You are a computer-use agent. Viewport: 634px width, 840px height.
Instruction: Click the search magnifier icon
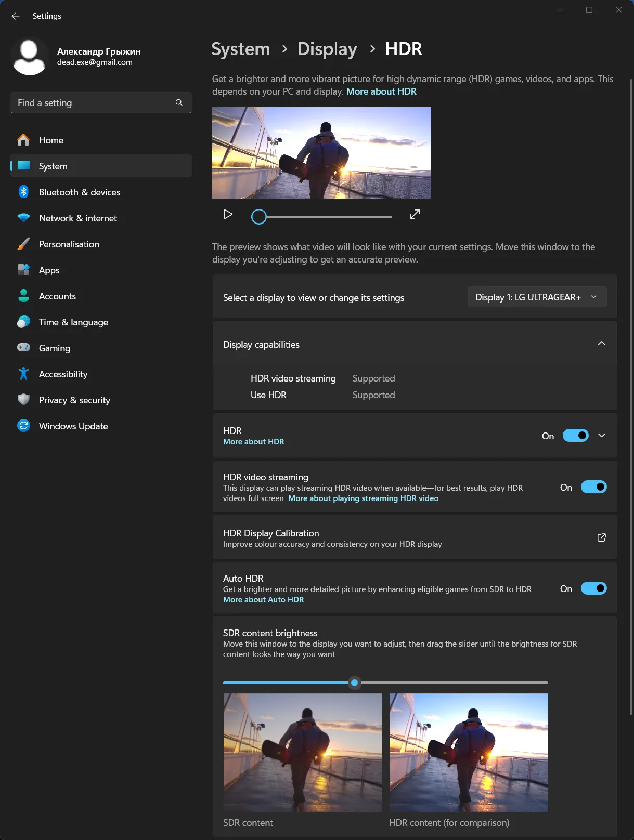(x=179, y=103)
